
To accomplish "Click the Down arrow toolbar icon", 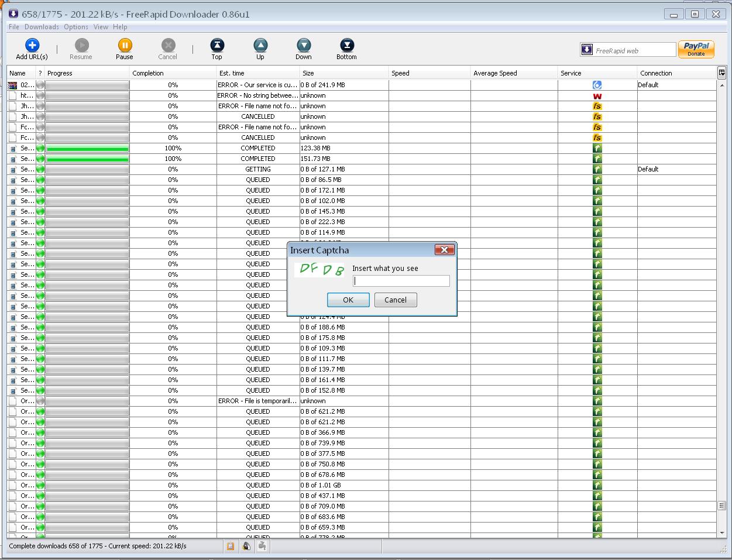I will pyautogui.click(x=304, y=46).
